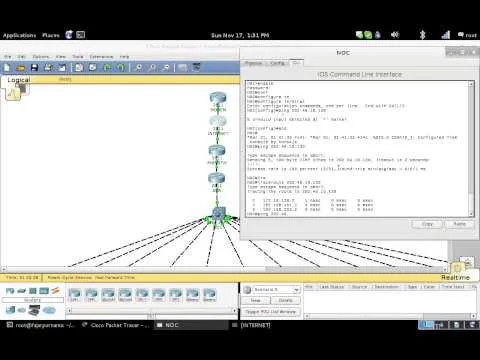Image resolution: width=480 pixels, height=360 pixels.
Task: Click the device list horizontal scrollbar
Action: pyautogui.click(x=152, y=310)
